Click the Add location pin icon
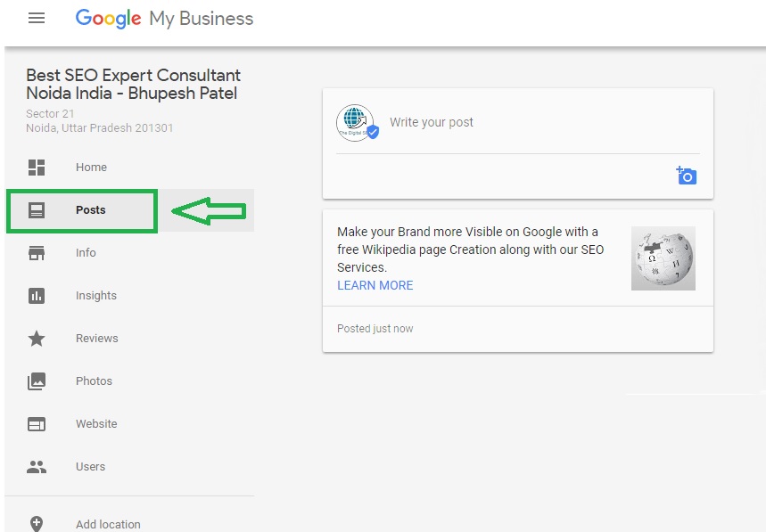Viewport: 766px width, 532px height. 37,524
